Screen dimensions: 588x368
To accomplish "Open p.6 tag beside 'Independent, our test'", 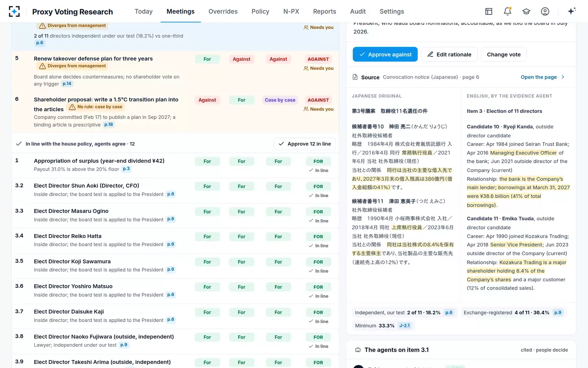I will [x=449, y=312].
